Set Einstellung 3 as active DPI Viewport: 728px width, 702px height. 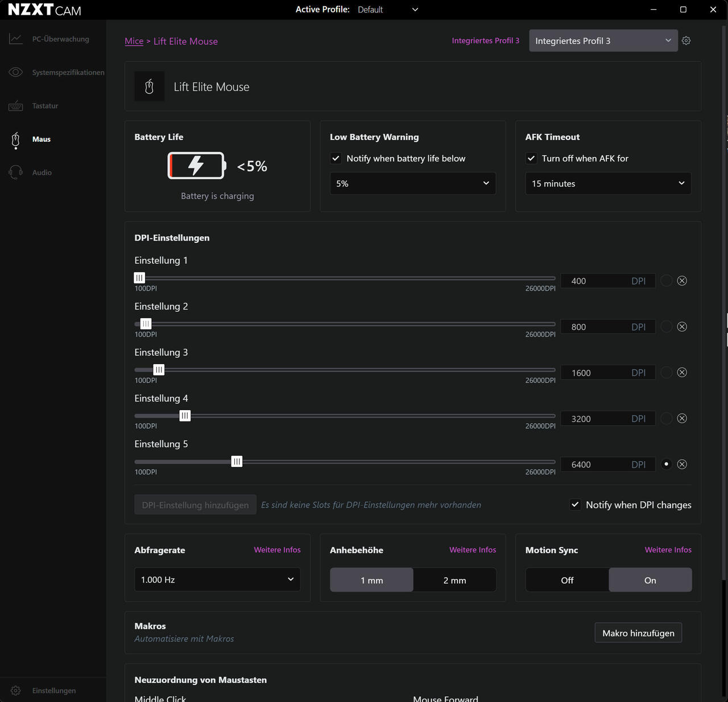[667, 373]
